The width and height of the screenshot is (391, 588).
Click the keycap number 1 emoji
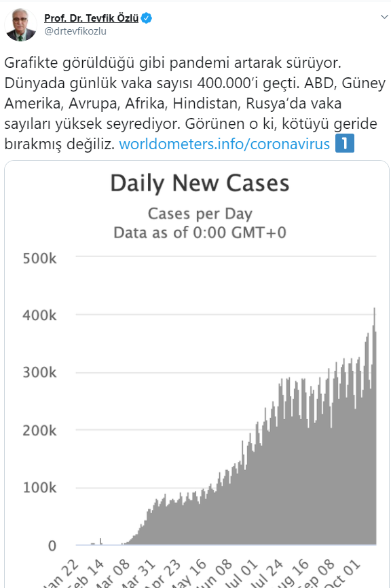coord(344,144)
